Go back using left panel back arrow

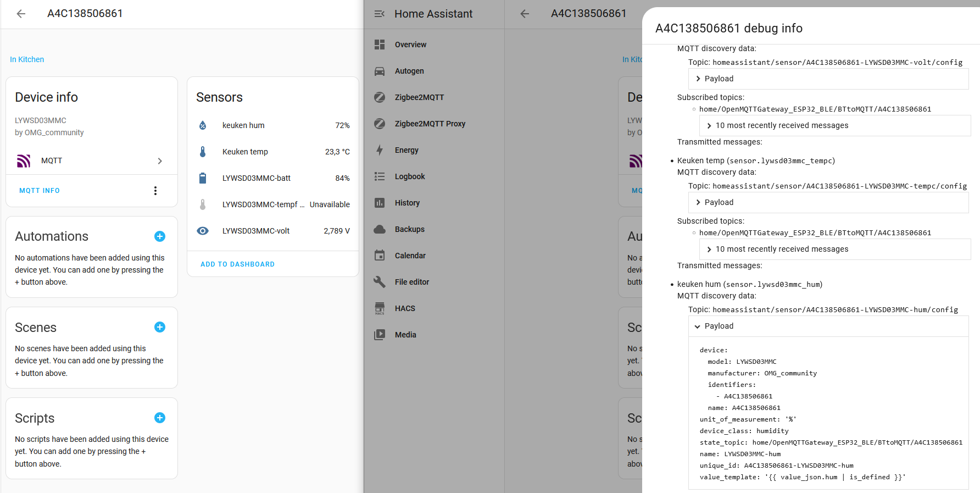coord(21,14)
